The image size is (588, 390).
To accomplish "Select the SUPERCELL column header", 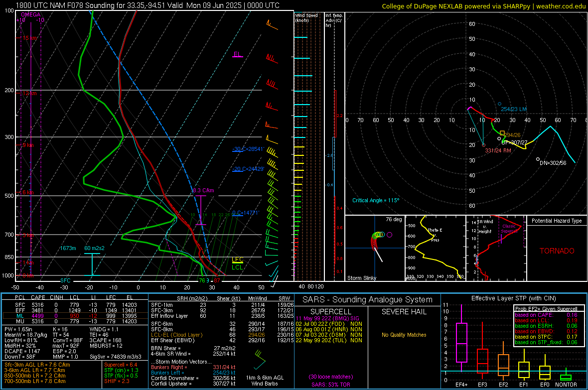I will (331, 312).
